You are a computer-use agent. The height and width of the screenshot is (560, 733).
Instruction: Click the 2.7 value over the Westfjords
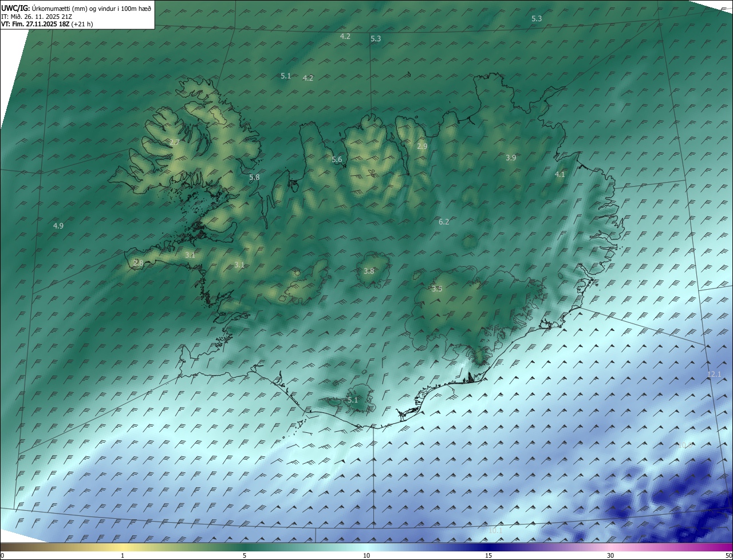[x=175, y=142]
